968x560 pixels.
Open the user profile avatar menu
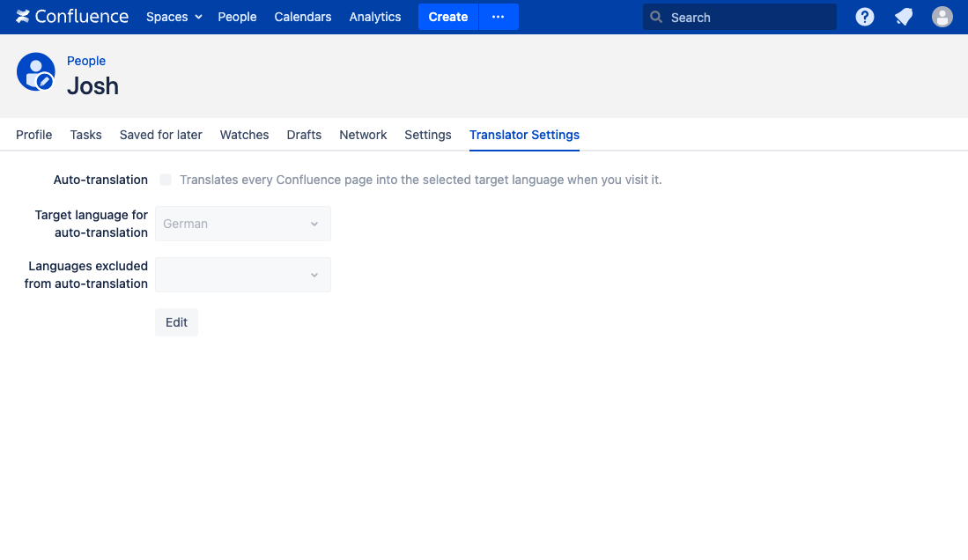pyautogui.click(x=942, y=17)
